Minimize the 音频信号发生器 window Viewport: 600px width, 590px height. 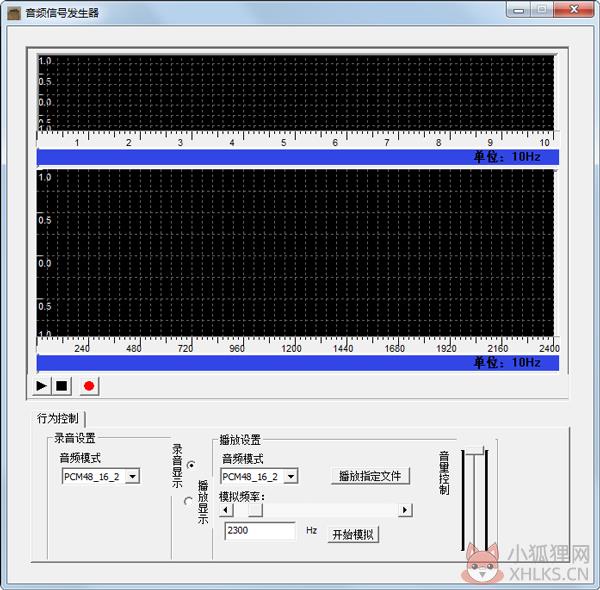click(518, 10)
